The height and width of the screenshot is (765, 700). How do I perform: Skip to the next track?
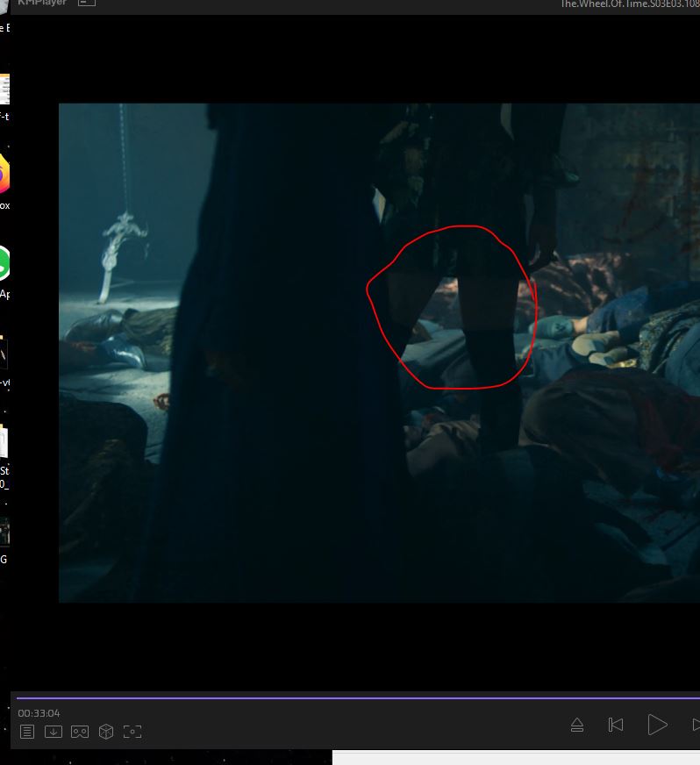click(695, 725)
